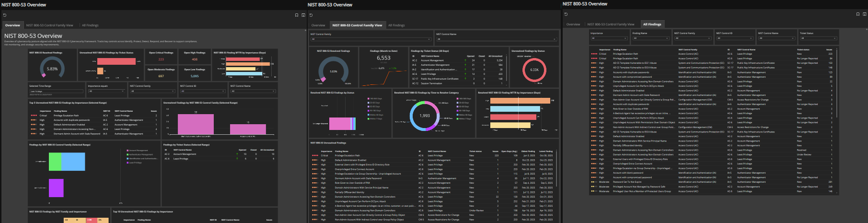Open Control Family View tab from All Findings dashboard
868x223 pixels.
pyautogui.click(x=611, y=24)
